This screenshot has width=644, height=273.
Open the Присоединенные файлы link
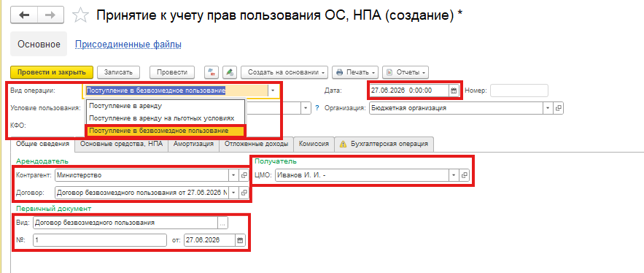(x=128, y=45)
